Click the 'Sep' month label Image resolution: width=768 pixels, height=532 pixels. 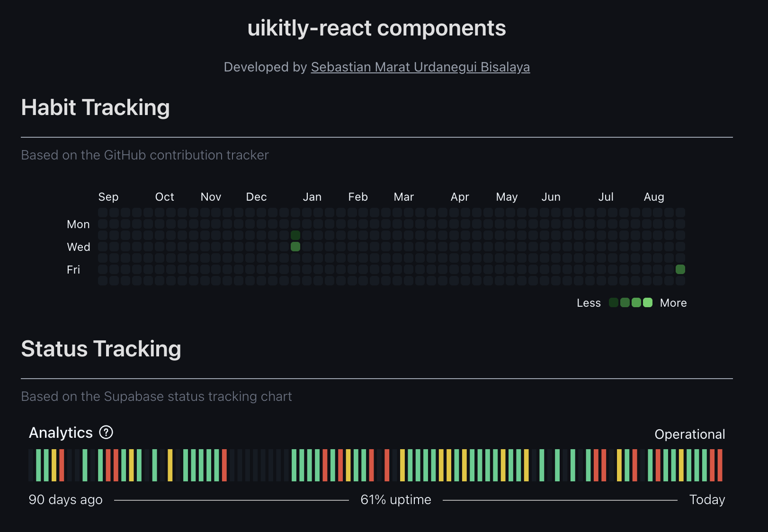[108, 197]
